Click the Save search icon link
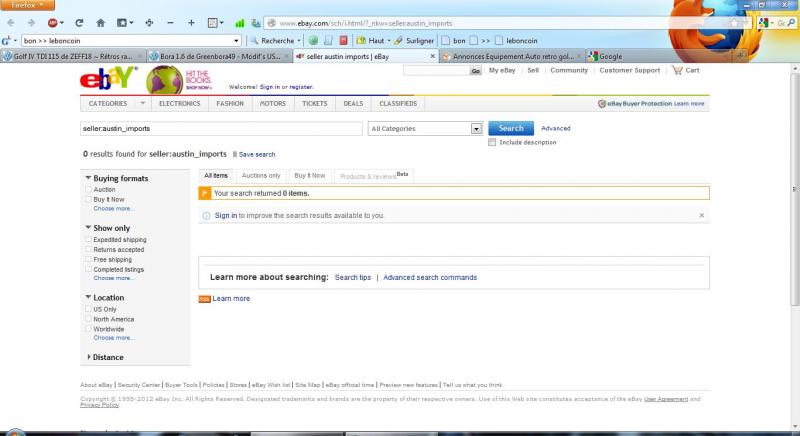 pos(254,155)
